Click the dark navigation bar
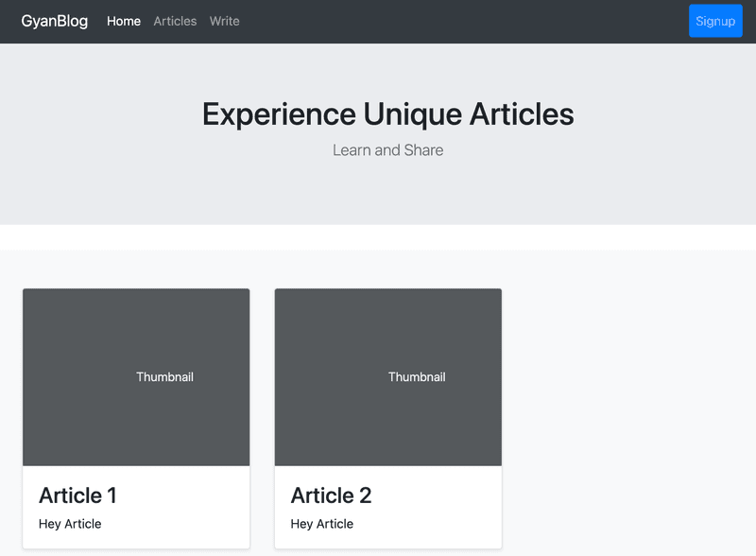756x556 pixels. (x=472, y=21)
